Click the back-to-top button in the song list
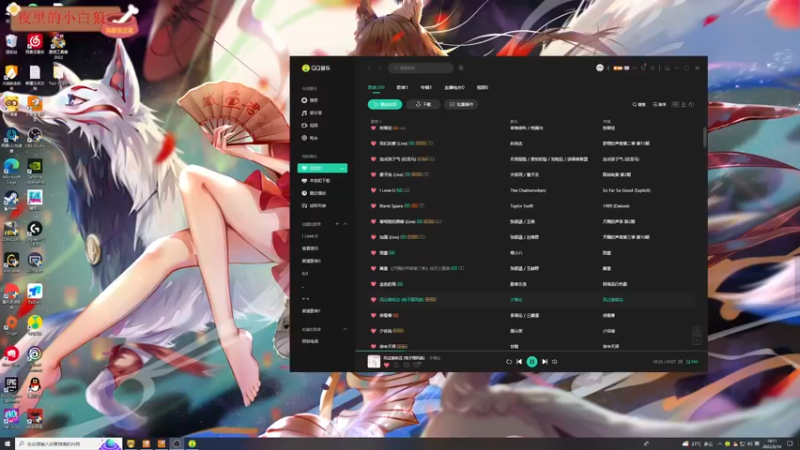This screenshot has height=450, width=800. [696, 340]
